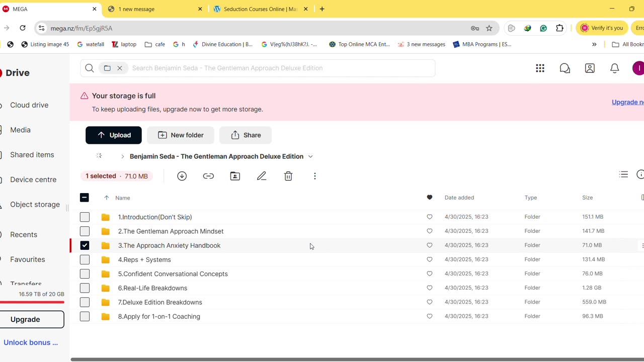Check the box for 7.Deluxe Edition Breakdowns
The image size is (644, 362).
85,302
